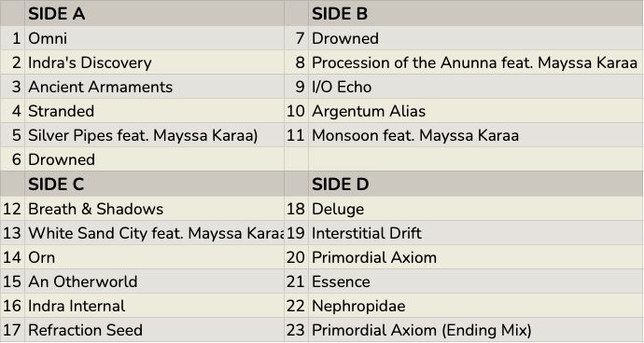Click the Refraction Seed cell
This screenshot has height=343, width=644.
click(154, 329)
